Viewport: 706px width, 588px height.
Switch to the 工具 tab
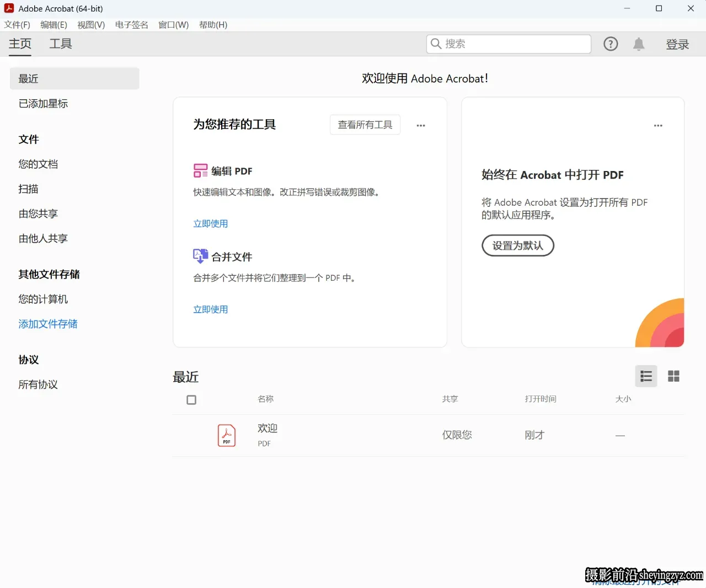[x=61, y=44]
